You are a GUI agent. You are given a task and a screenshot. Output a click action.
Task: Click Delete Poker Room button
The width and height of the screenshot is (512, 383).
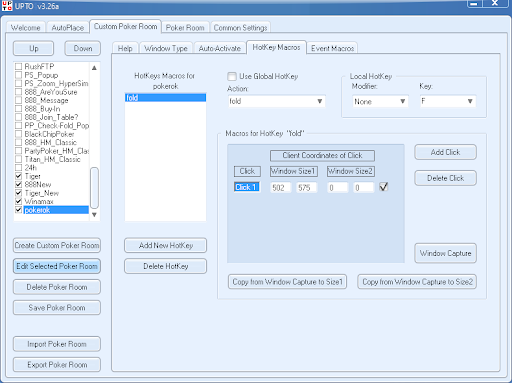[57, 287]
